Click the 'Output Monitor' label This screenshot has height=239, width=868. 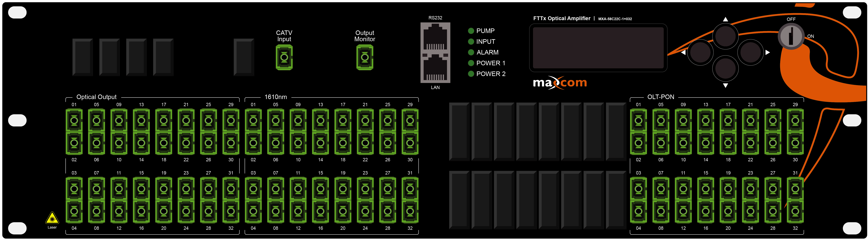[365, 36]
